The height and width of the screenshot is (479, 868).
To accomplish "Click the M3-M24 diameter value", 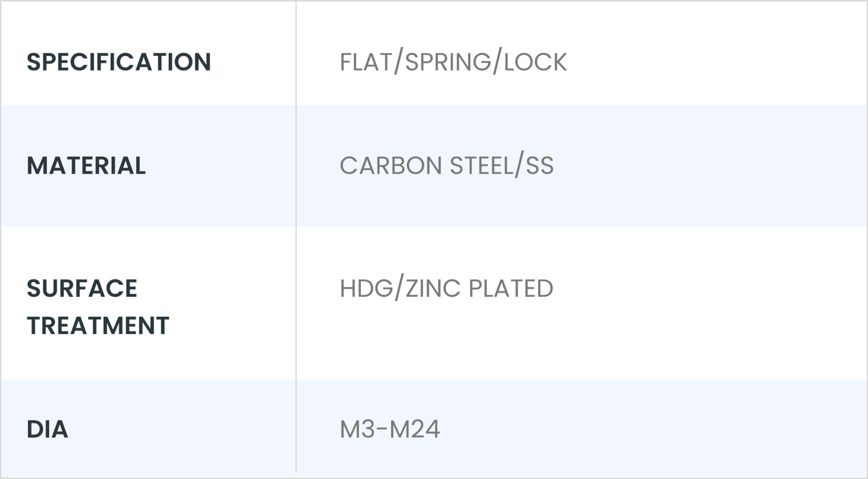I will pos(390,429).
